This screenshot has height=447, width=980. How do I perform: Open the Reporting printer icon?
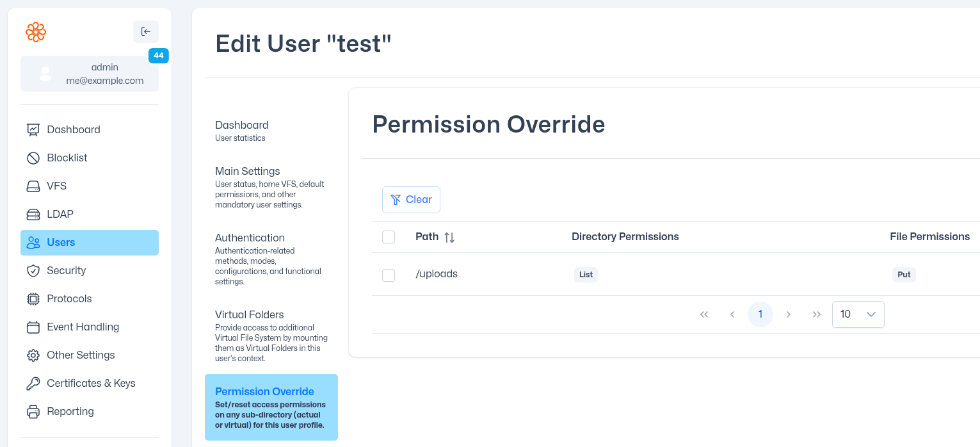coord(33,411)
